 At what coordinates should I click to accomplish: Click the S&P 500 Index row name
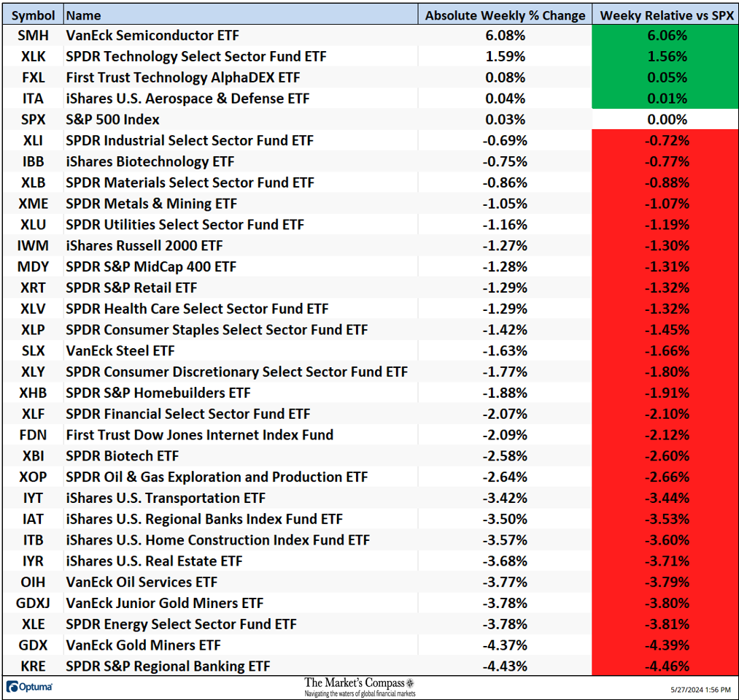click(112, 119)
